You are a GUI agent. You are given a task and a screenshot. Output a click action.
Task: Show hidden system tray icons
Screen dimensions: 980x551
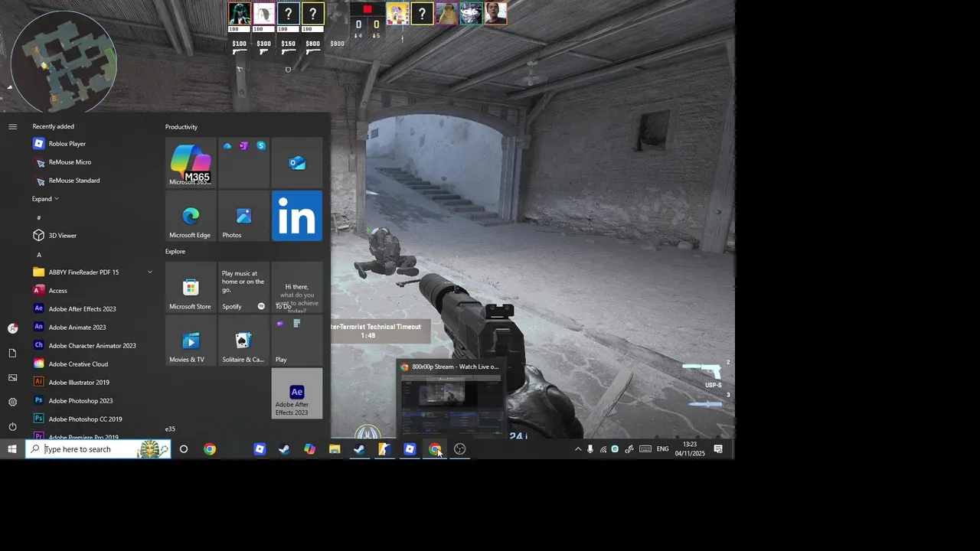point(577,449)
